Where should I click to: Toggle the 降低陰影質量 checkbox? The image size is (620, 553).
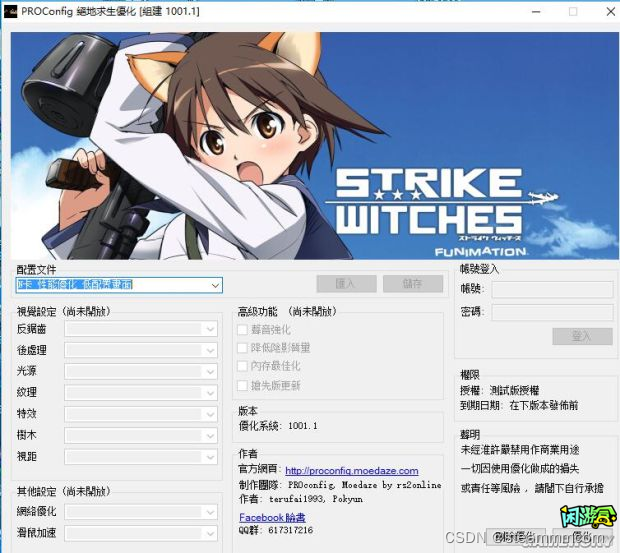pyautogui.click(x=242, y=348)
